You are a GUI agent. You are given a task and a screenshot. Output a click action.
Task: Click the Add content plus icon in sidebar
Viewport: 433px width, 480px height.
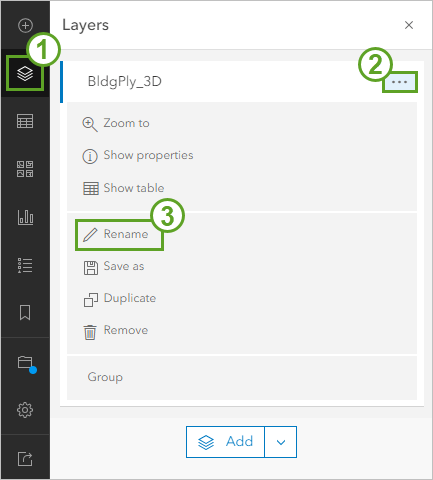coord(25,25)
